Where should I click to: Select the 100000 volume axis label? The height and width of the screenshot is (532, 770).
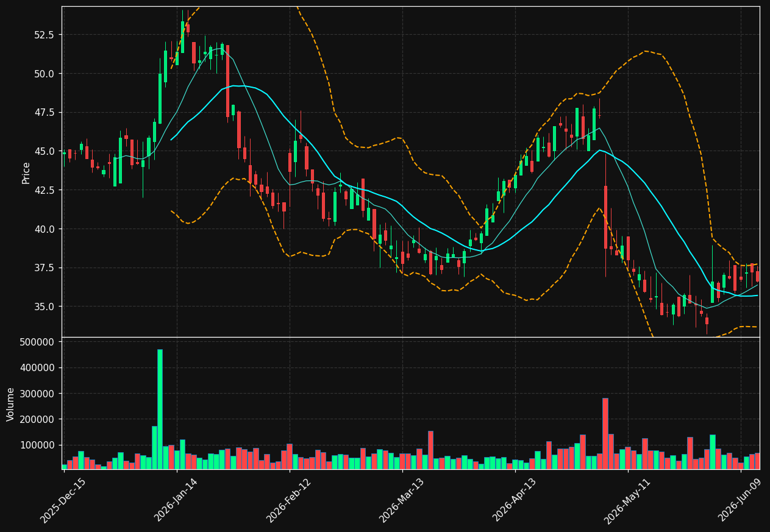38,445
